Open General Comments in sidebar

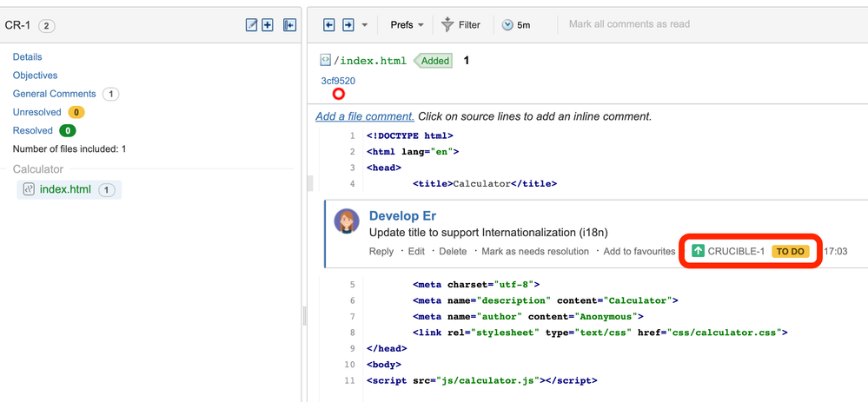[54, 94]
